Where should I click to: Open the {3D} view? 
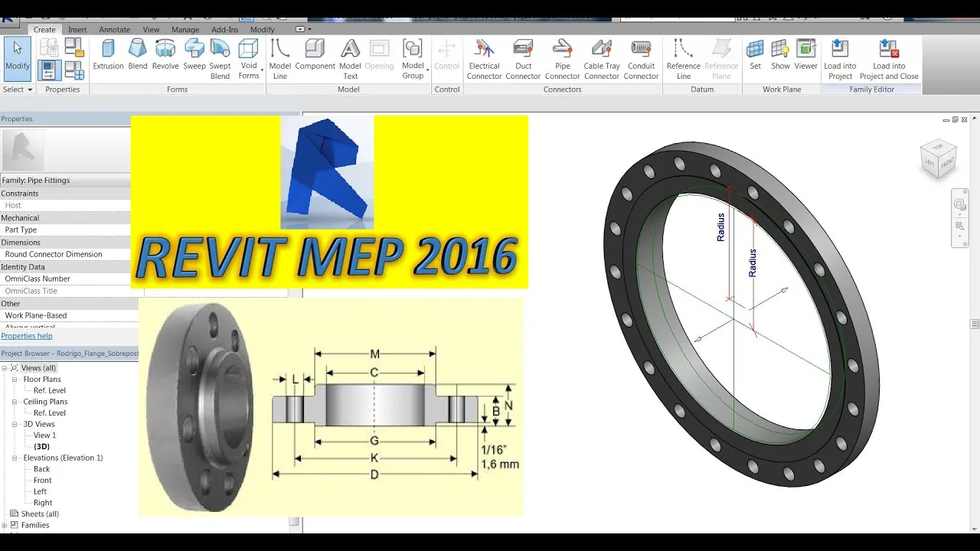(x=41, y=447)
